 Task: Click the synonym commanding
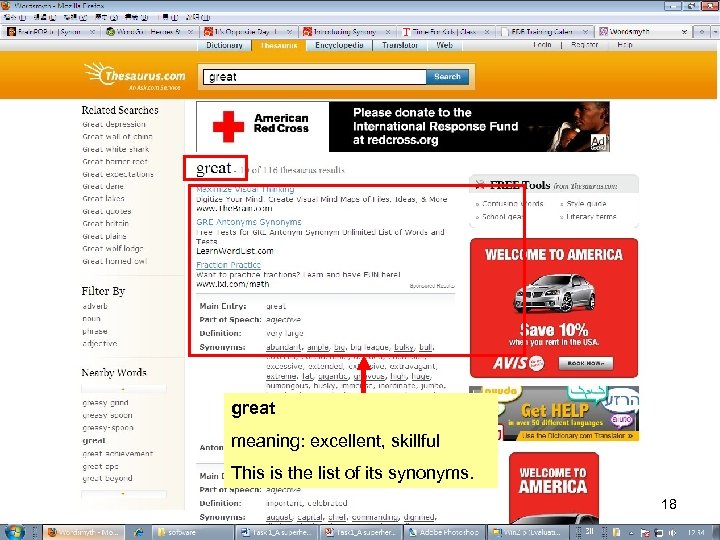pyautogui.click(x=375, y=517)
